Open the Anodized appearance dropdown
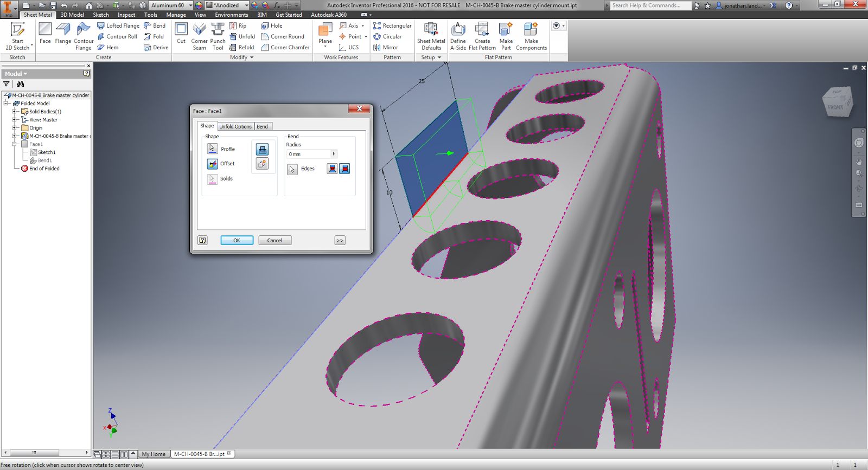The height and width of the screenshot is (470, 868). [246, 5]
